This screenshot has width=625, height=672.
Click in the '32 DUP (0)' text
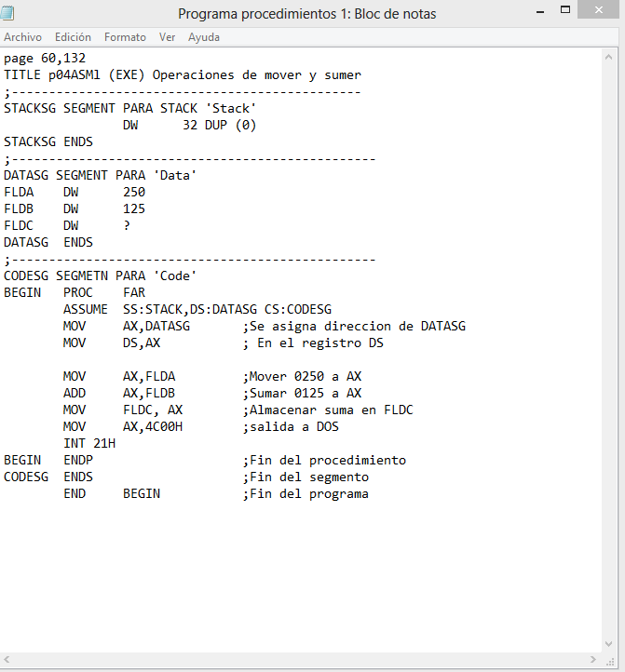(x=219, y=125)
